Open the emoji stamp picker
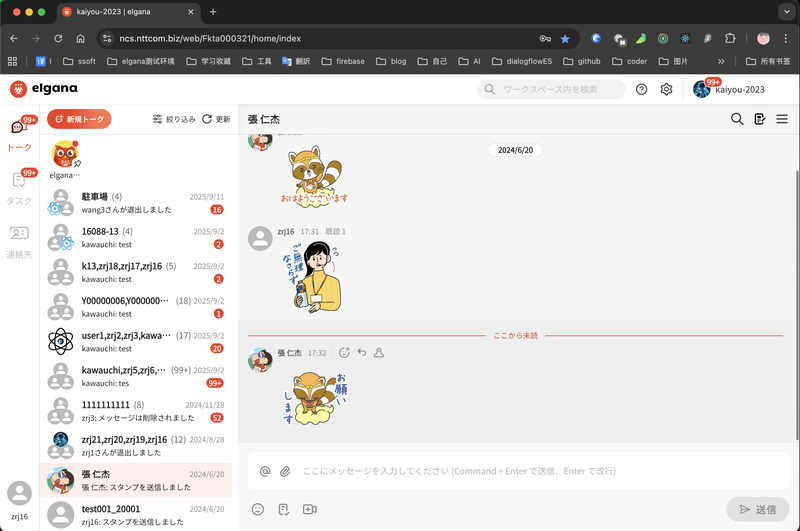 pyautogui.click(x=258, y=509)
